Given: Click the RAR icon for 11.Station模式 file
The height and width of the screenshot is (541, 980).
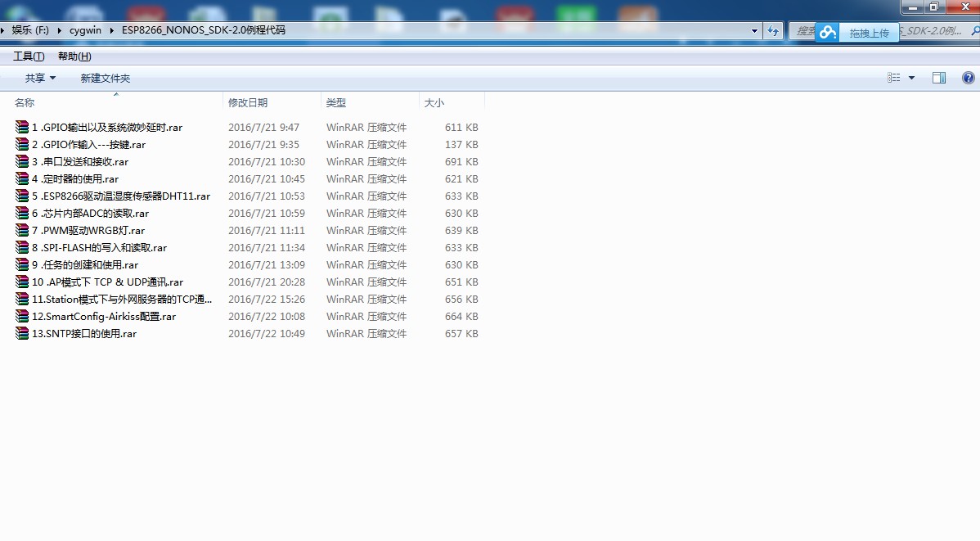Looking at the screenshot, I should (23, 299).
